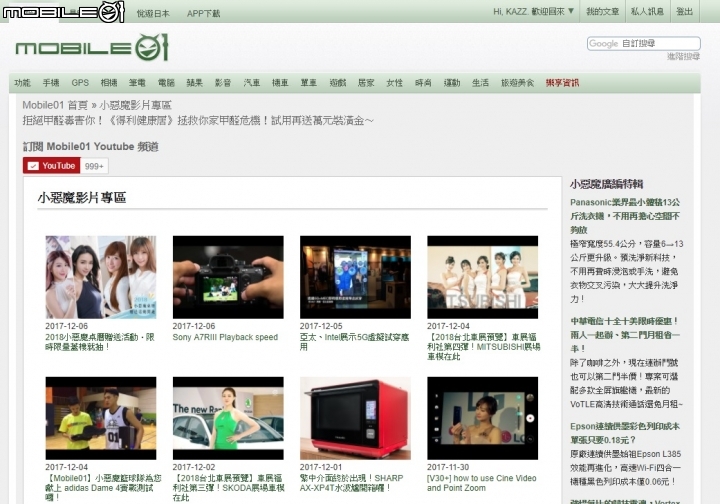
Task: Open the APP下載 link
Action: [x=203, y=14]
